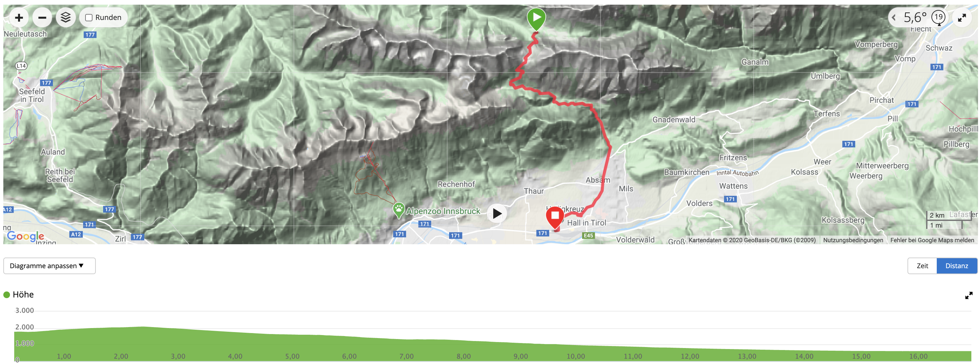Expand the Höhe chart to fullscreen
This screenshot has width=980, height=364.
point(969,295)
